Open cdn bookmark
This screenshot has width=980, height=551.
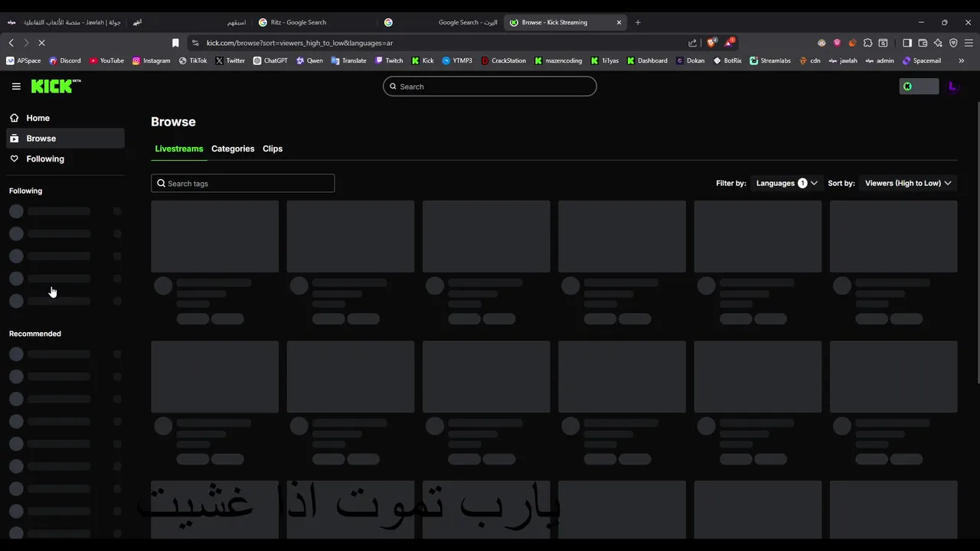coord(810,60)
